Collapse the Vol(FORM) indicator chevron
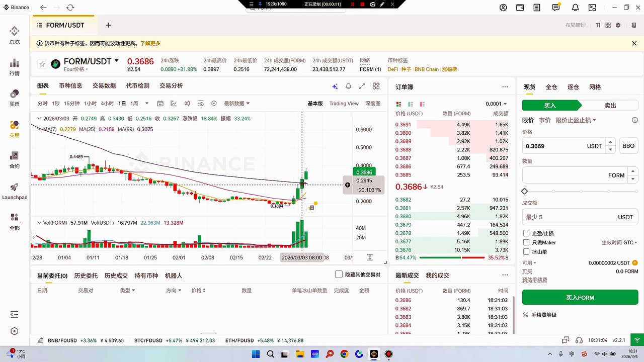This screenshot has width=644, height=362. coord(39,223)
